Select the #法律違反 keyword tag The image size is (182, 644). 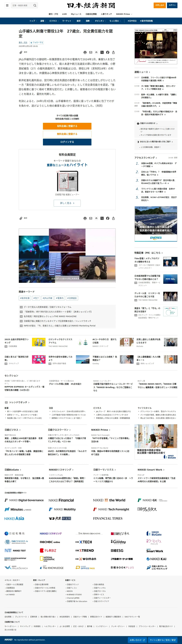72,298
